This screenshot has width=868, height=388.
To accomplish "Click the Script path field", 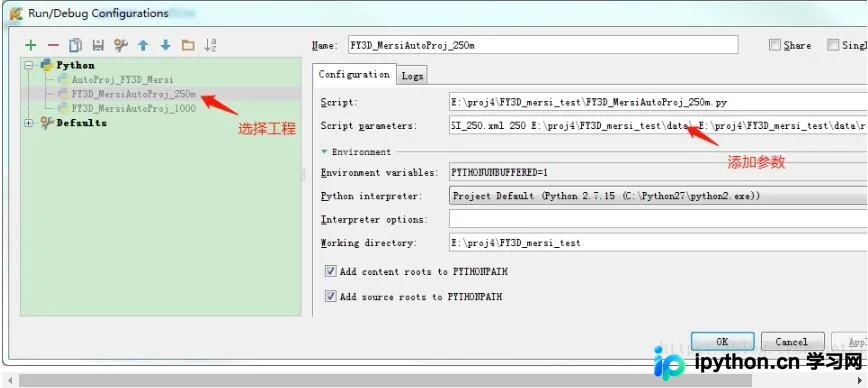I will point(658,102).
